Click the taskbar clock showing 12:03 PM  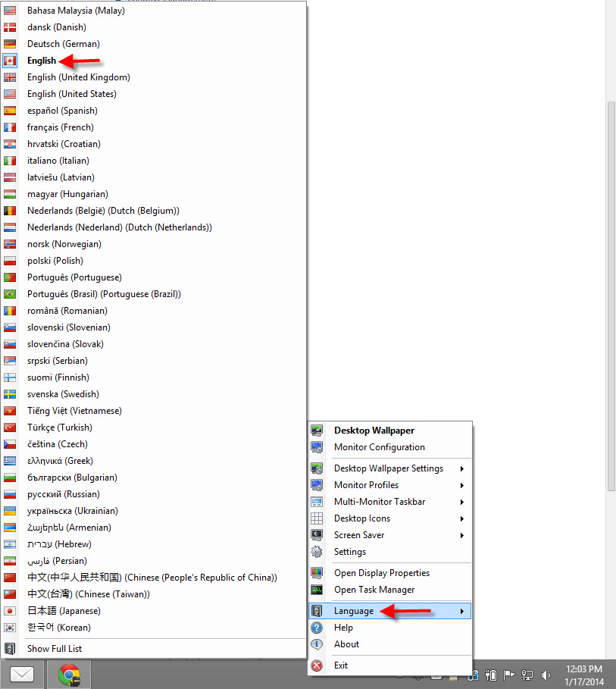point(584,674)
